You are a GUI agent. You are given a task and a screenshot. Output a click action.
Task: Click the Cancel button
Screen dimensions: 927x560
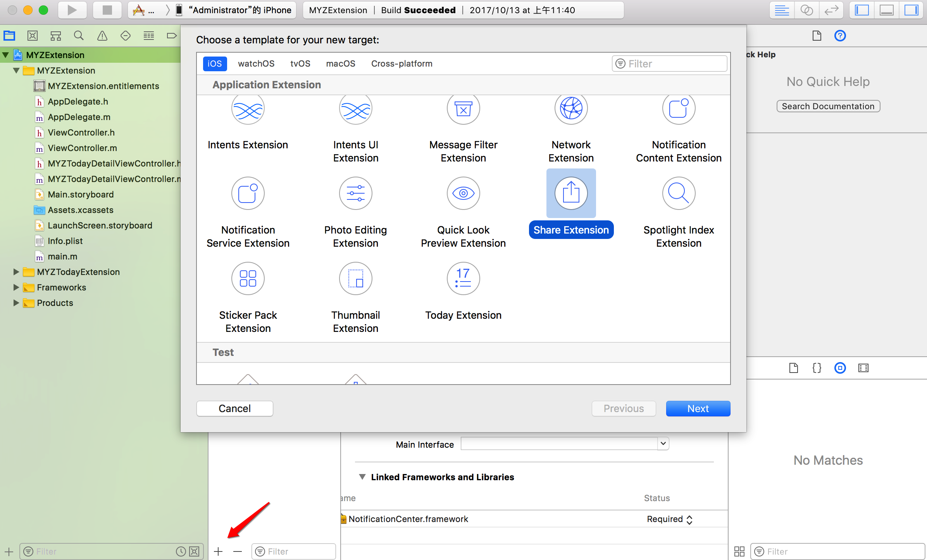[x=234, y=409]
